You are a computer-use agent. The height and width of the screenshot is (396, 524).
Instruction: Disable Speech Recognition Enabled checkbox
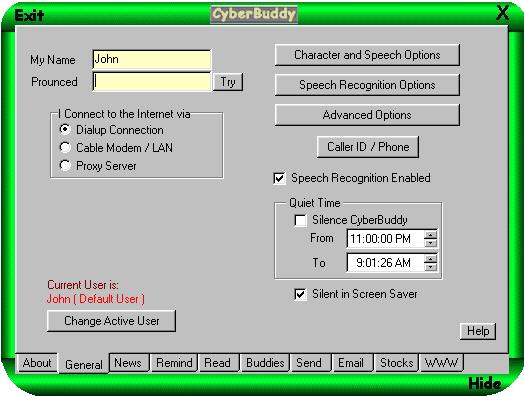(279, 178)
